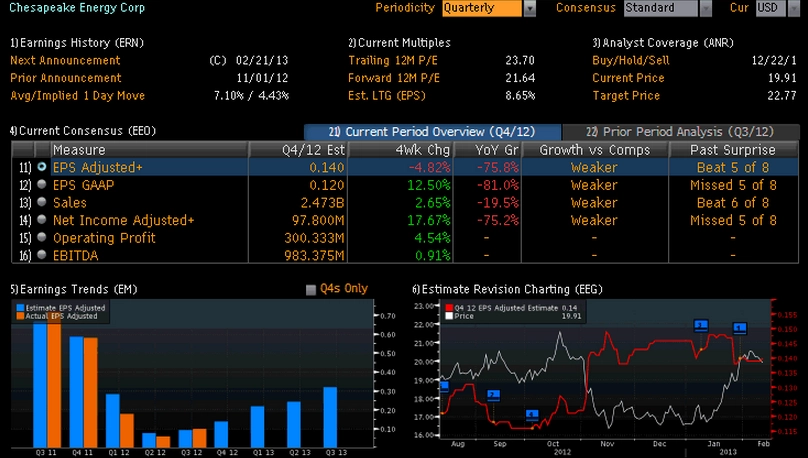The height and width of the screenshot is (458, 808).
Task: Click the 4Wk Chg column header
Action: click(x=400, y=150)
